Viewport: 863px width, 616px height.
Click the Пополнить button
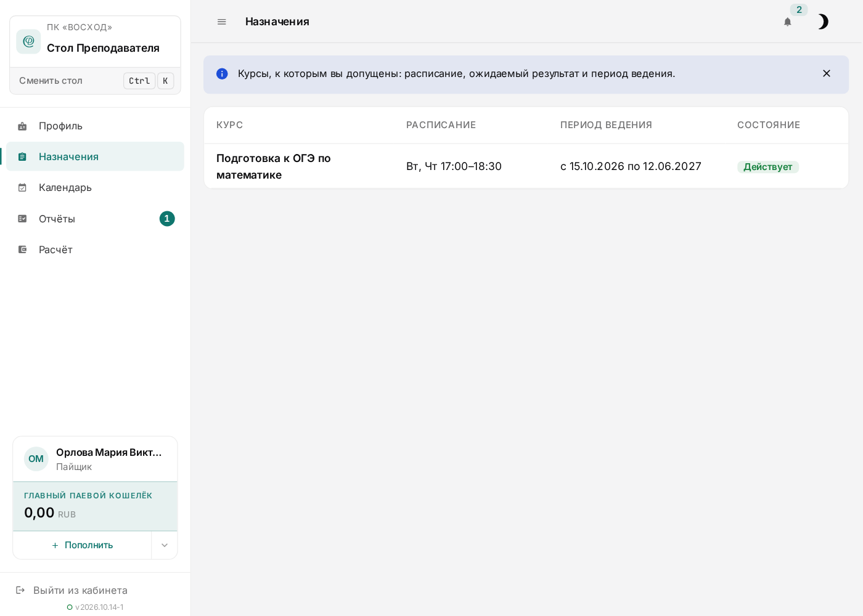[x=82, y=545]
